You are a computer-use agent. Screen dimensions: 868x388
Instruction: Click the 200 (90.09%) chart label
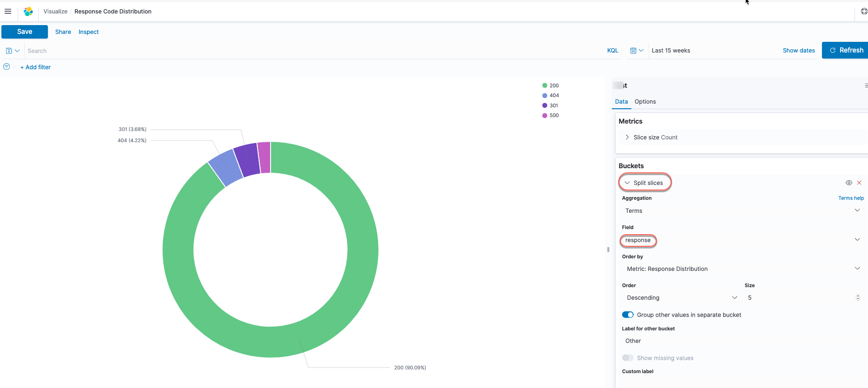(x=410, y=368)
